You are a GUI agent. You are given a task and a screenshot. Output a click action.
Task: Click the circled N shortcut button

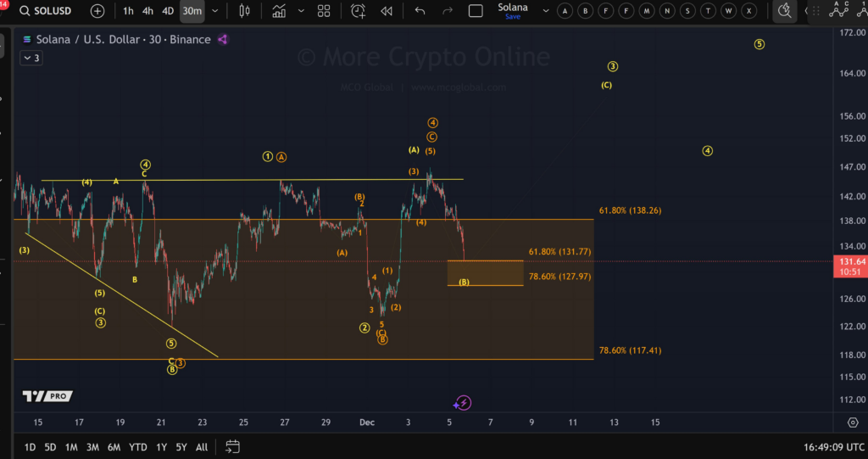point(667,11)
